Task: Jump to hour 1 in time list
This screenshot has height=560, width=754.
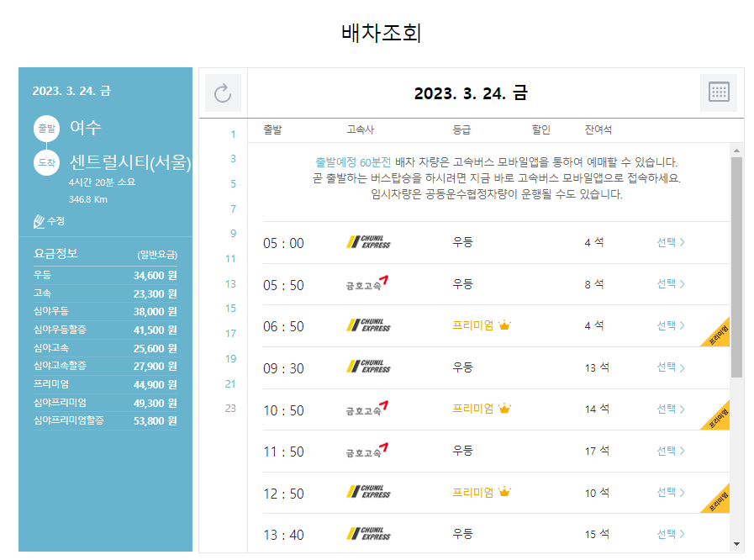Action: coord(233,135)
